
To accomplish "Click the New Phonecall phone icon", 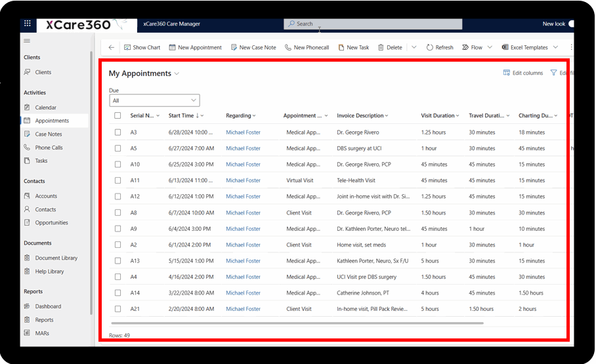I will 288,47.
